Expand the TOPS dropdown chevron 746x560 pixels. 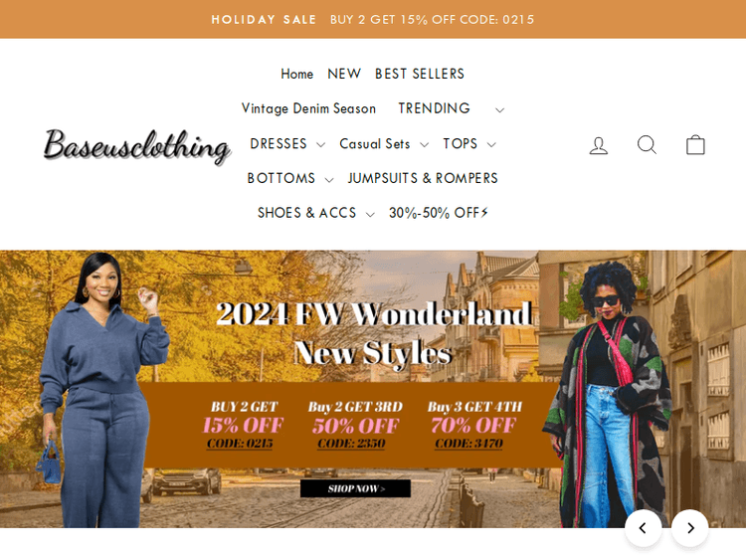[491, 144]
